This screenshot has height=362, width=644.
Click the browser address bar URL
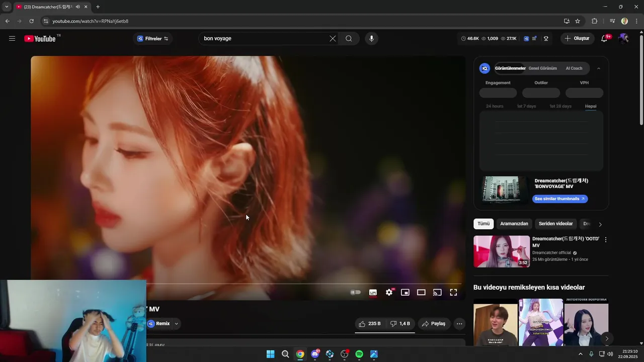coord(91,21)
